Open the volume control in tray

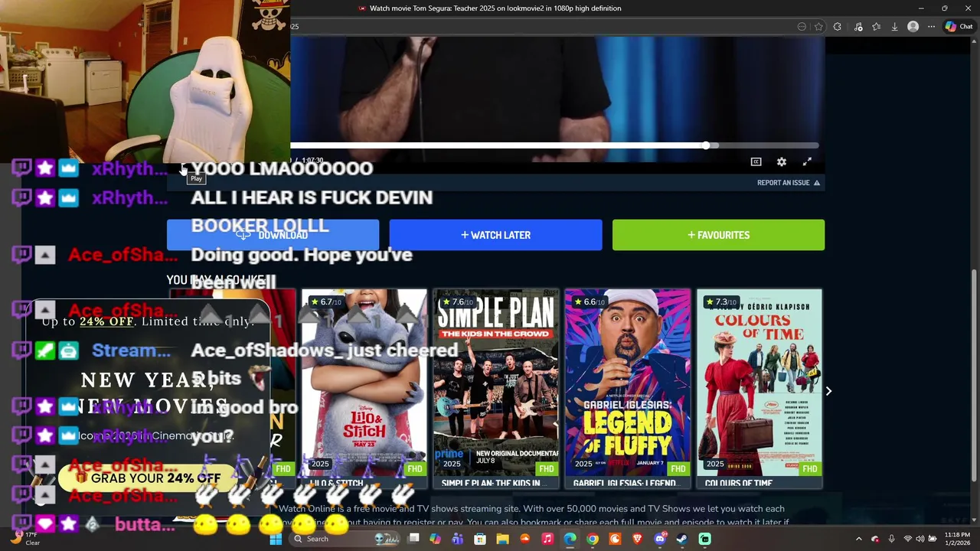(920, 539)
